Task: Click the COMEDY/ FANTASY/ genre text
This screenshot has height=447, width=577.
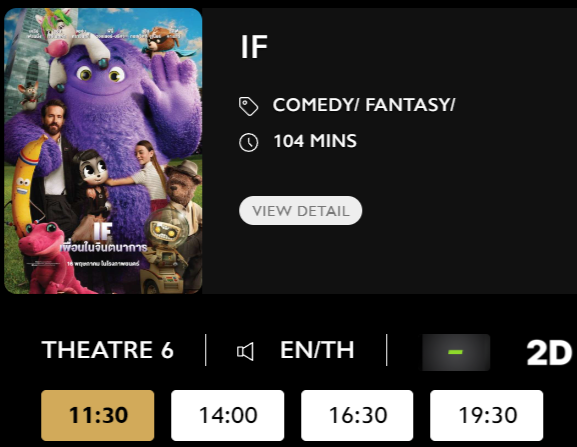Action: pyautogui.click(x=364, y=105)
